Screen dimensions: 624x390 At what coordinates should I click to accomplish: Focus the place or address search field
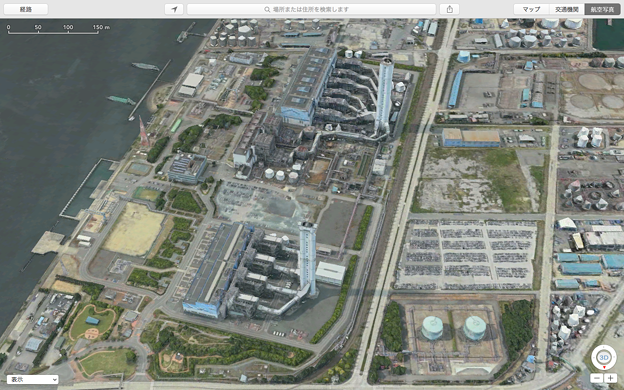(311, 9)
